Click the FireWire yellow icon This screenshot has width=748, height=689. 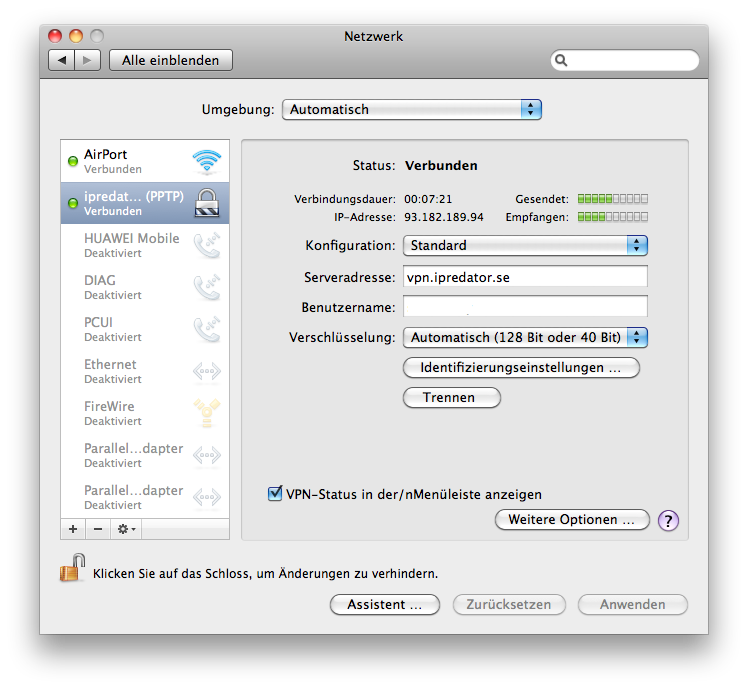click(x=207, y=413)
